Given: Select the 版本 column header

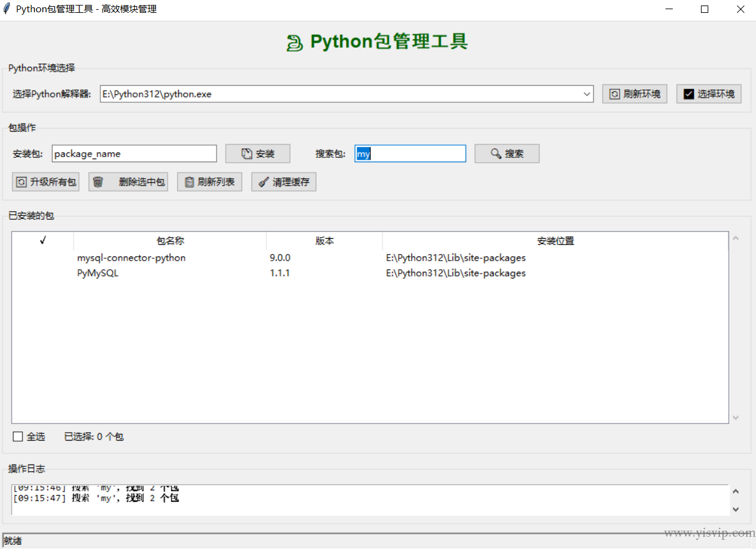Looking at the screenshot, I should pos(324,241).
